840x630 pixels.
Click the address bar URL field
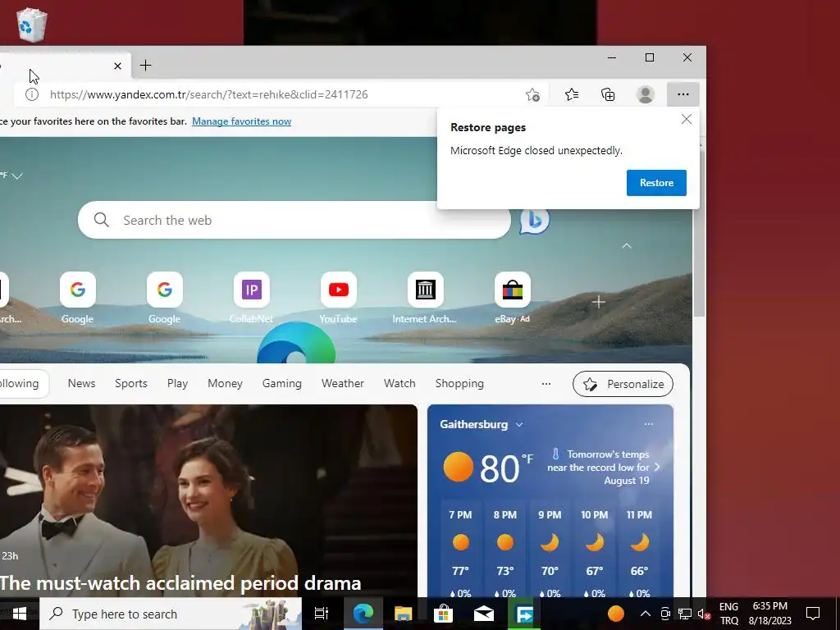281,94
